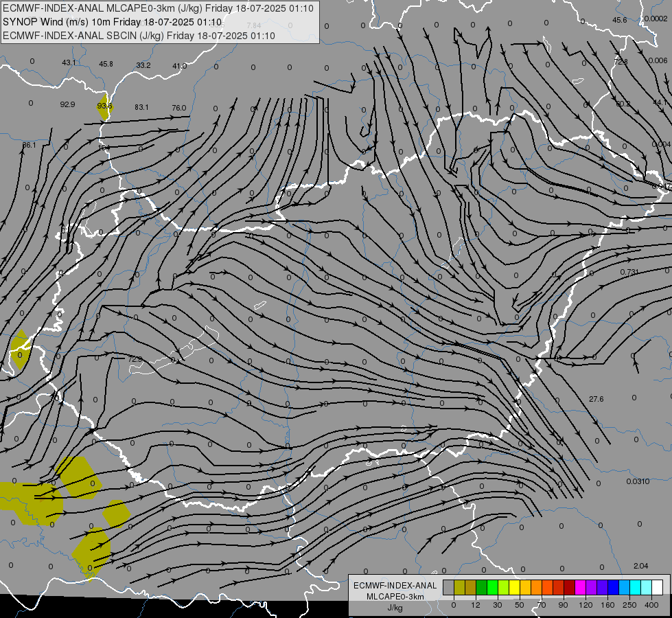The height and width of the screenshot is (618, 672).
Task: Click the map value 0.731
Action: coord(629,272)
